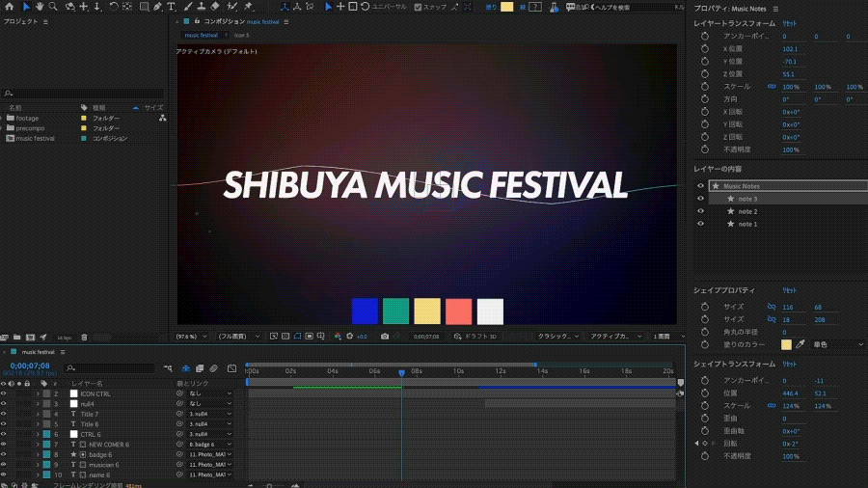Select the Hand tool

click(40, 7)
